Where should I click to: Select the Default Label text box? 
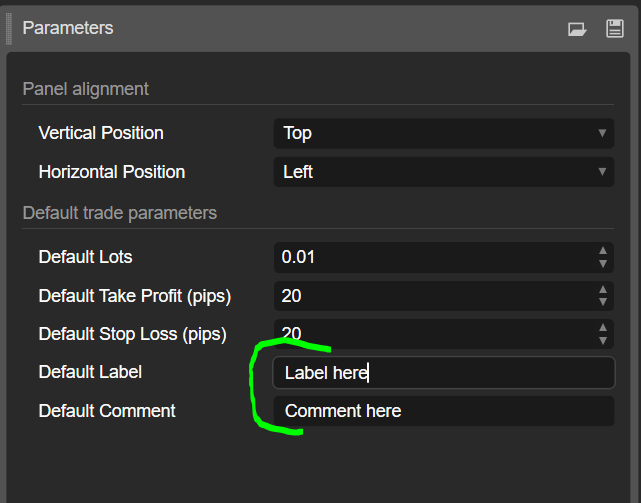444,373
